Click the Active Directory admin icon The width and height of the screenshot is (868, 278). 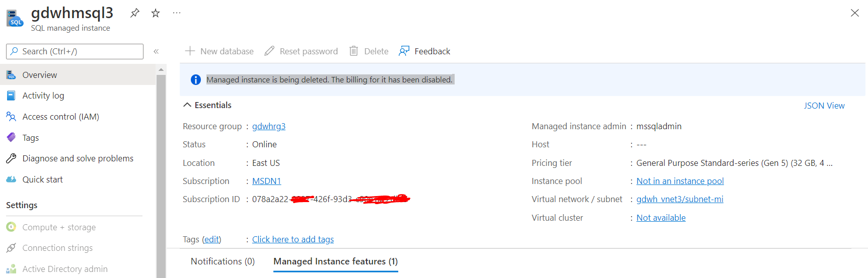(x=11, y=269)
